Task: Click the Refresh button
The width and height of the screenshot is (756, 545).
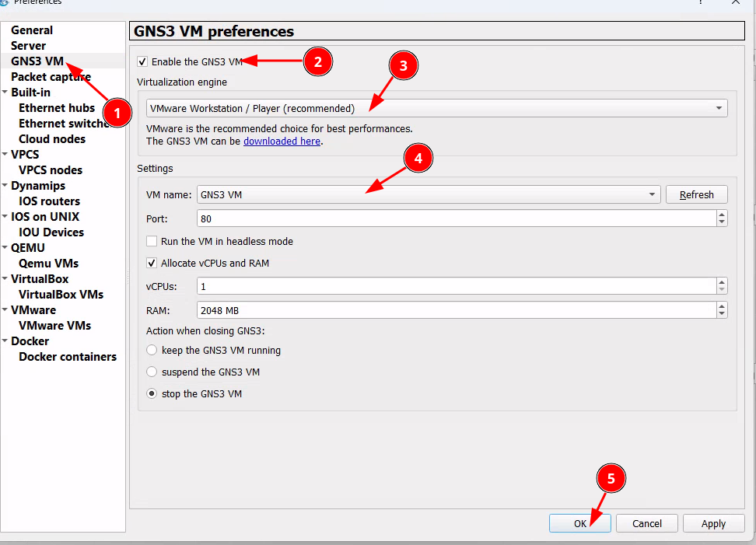Action: 696,194
